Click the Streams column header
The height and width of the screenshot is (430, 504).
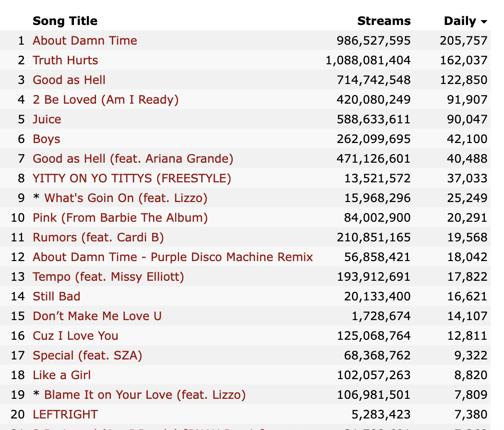tap(384, 21)
